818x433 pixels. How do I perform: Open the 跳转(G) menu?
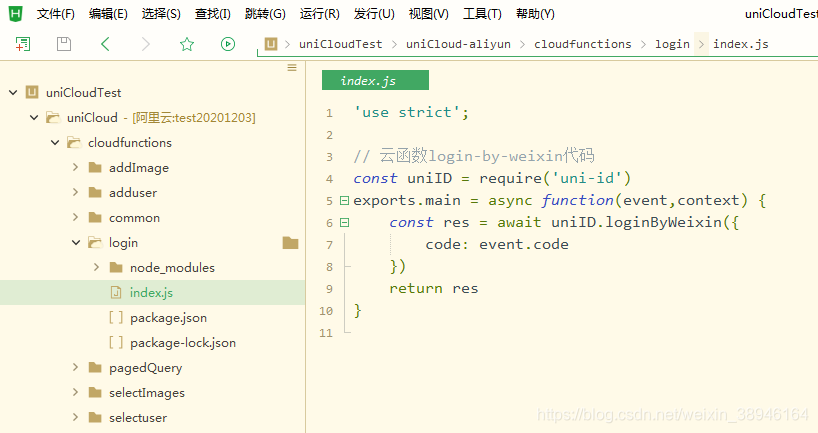tap(265, 14)
